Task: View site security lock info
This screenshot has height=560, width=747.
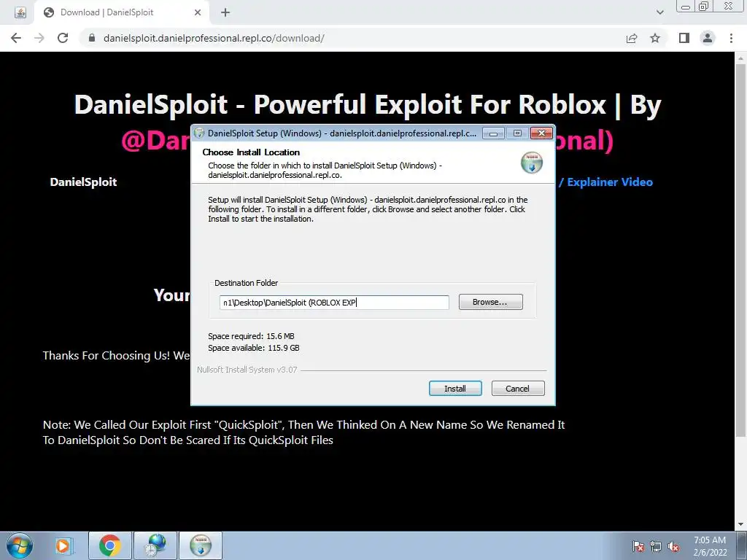Action: pos(92,38)
